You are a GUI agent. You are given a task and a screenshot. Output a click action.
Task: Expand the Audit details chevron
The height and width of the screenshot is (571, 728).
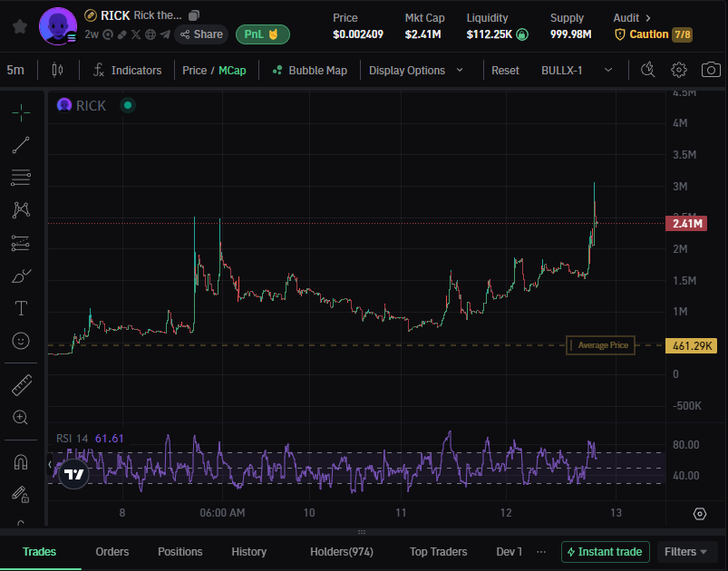point(648,18)
